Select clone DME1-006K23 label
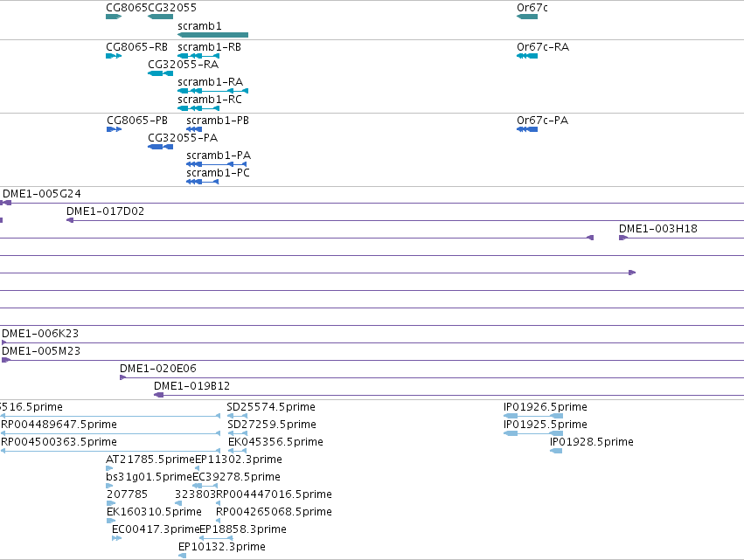Screen dimensions: 744x560 pyautogui.click(x=40, y=334)
